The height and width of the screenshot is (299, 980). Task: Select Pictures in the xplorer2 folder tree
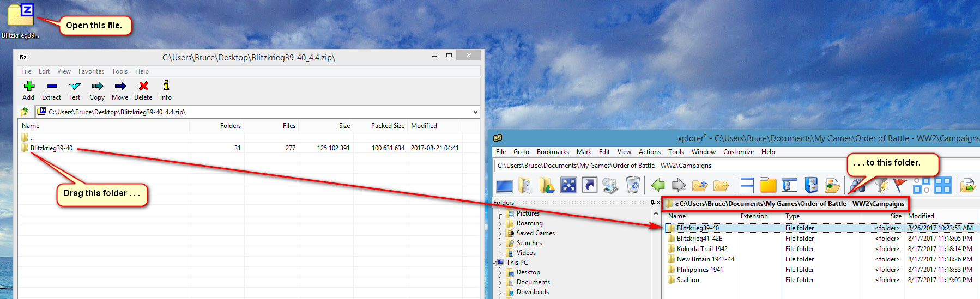pos(528,213)
